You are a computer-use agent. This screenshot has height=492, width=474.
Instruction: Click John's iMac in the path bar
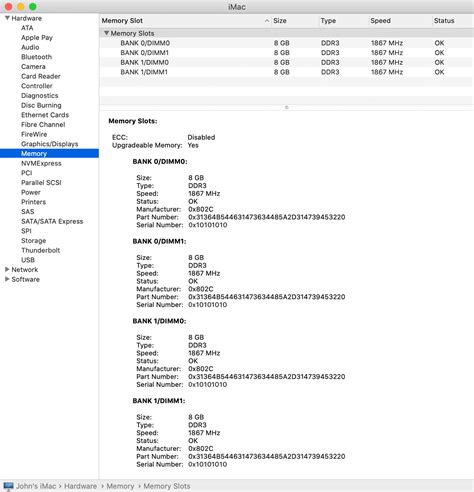36,486
